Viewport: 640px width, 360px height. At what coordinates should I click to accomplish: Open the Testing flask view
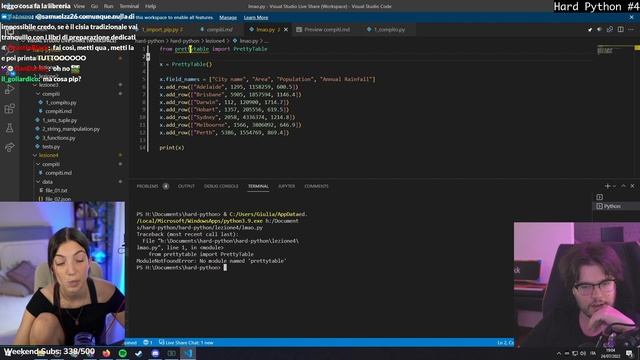coord(9,128)
